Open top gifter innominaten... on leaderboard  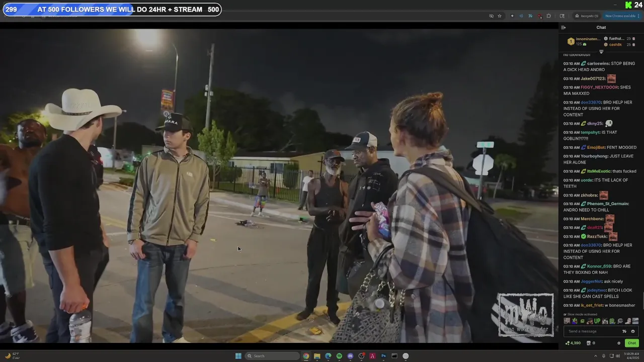click(588, 39)
